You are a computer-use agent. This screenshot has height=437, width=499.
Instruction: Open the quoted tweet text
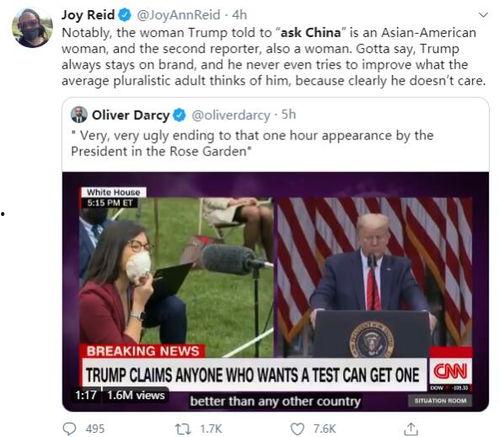coord(252,143)
